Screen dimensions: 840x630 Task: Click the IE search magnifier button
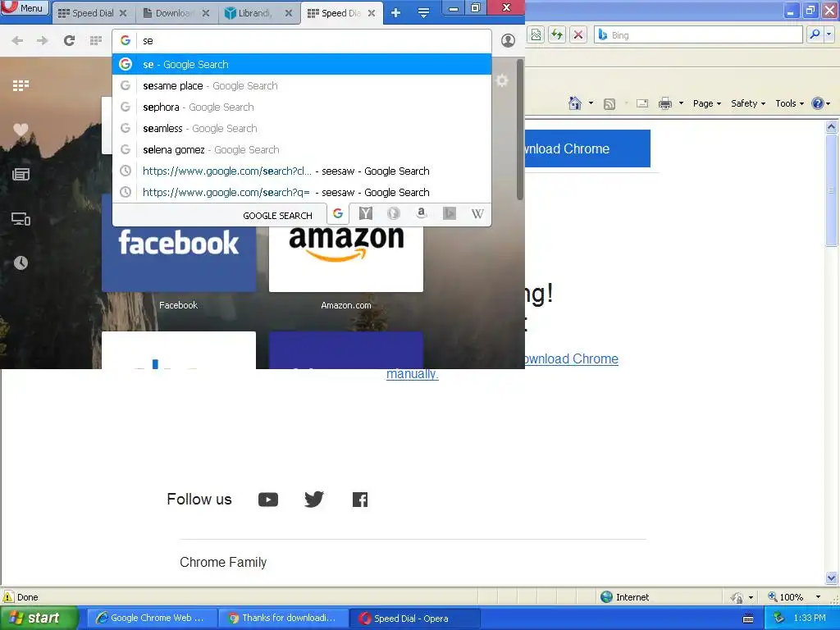click(x=815, y=34)
